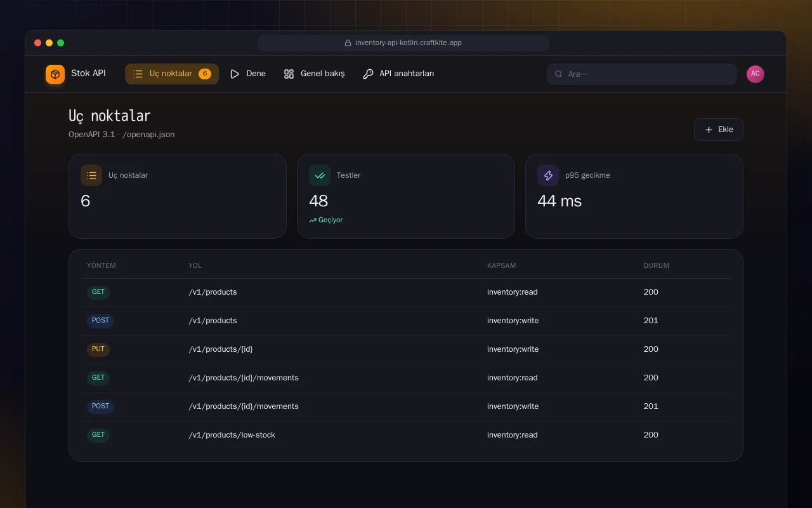The width and height of the screenshot is (812, 508).
Task: Click the inventory-api-kotlin.craftkite.app address bar
Action: pyautogui.click(x=403, y=43)
